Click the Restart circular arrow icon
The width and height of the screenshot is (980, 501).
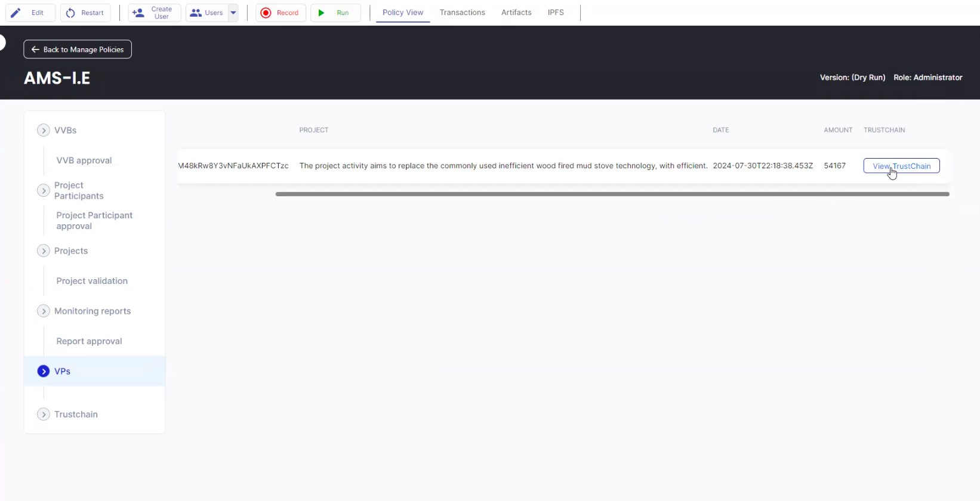[x=71, y=13]
